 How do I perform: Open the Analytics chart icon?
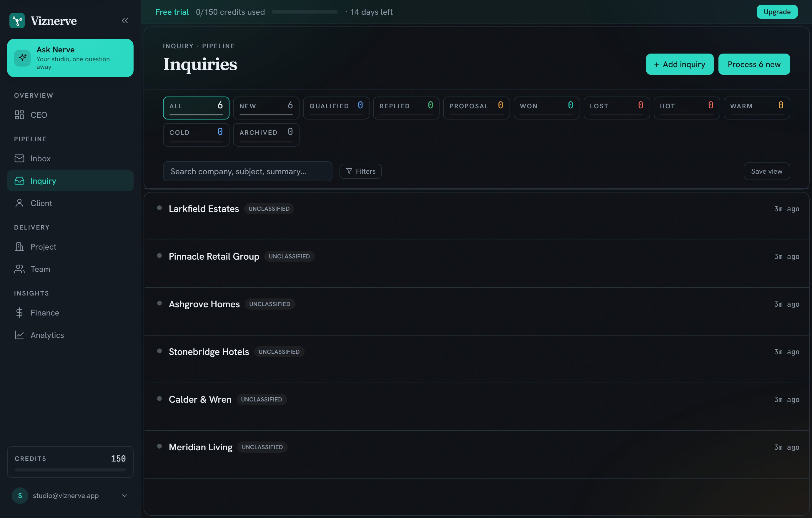coord(19,335)
